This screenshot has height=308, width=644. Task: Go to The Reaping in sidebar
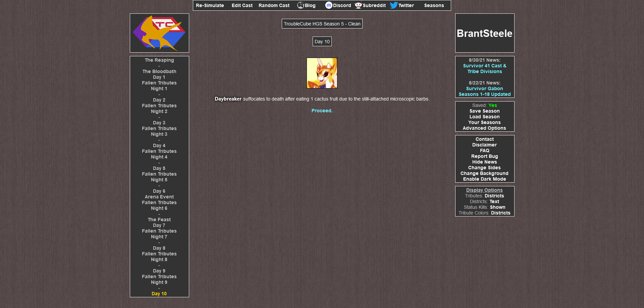[159, 60]
